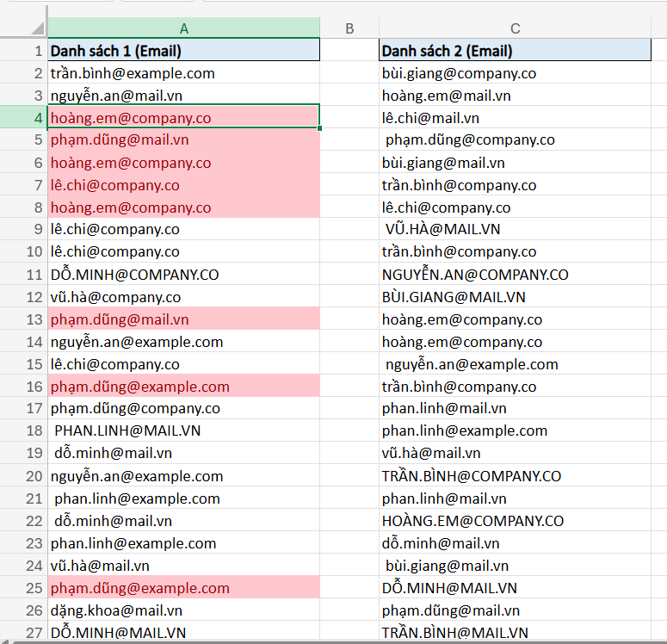This screenshot has width=667, height=644.
Task: Select cell C7 trần.bình@company.co
Action: pyautogui.click(x=515, y=185)
